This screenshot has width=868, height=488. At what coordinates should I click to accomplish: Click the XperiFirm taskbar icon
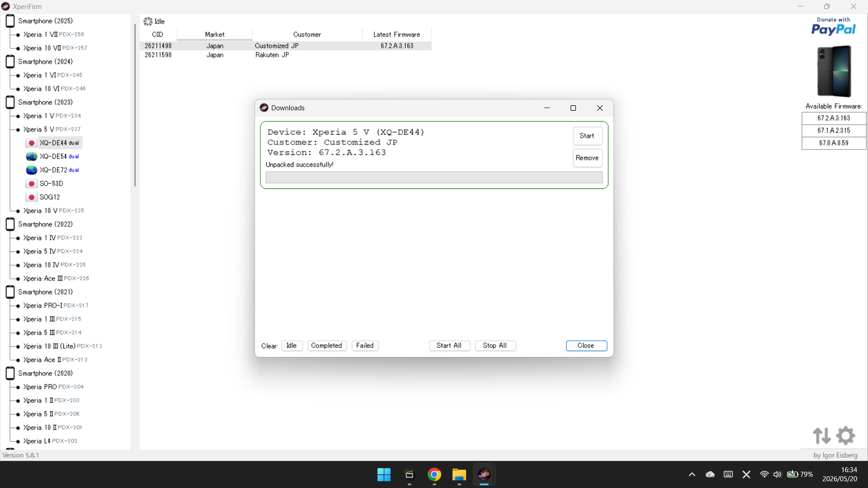click(x=484, y=474)
